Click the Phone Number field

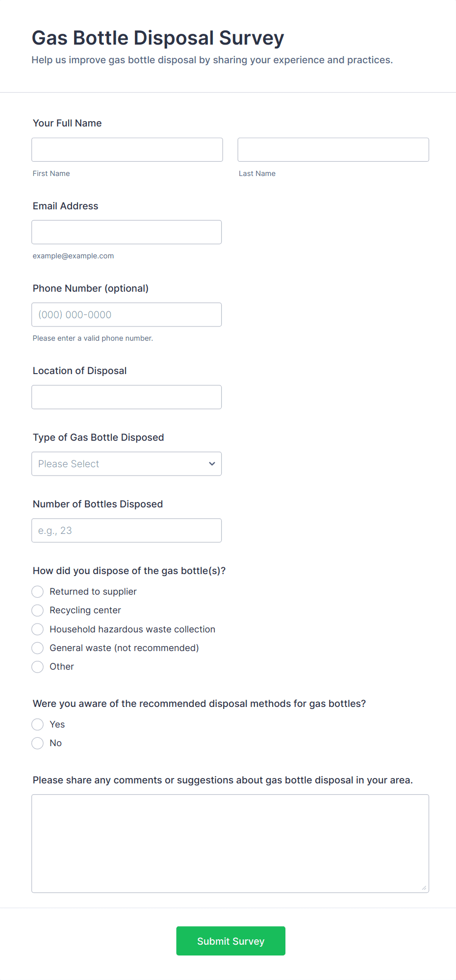pyautogui.click(x=127, y=315)
